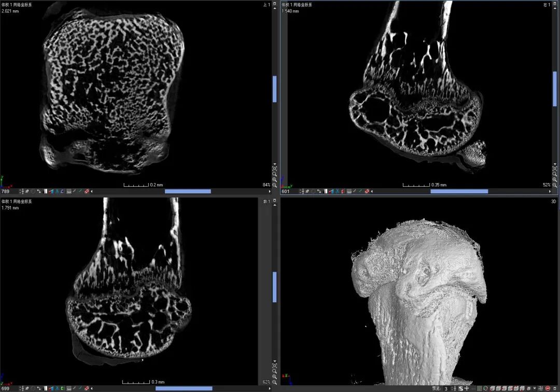This screenshot has height=392, width=560.
Task: Click the preset value 3 field in 3D toolbar
Action: tap(446, 388)
